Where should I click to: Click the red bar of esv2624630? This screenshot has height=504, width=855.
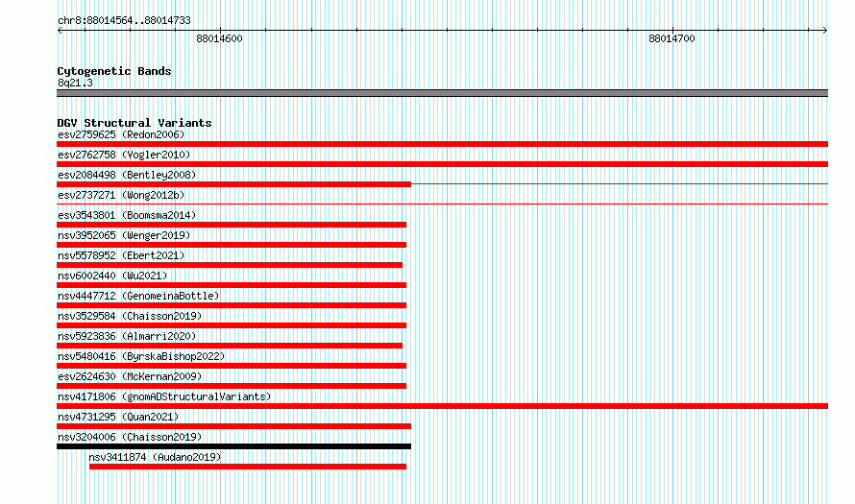pyautogui.click(x=232, y=386)
